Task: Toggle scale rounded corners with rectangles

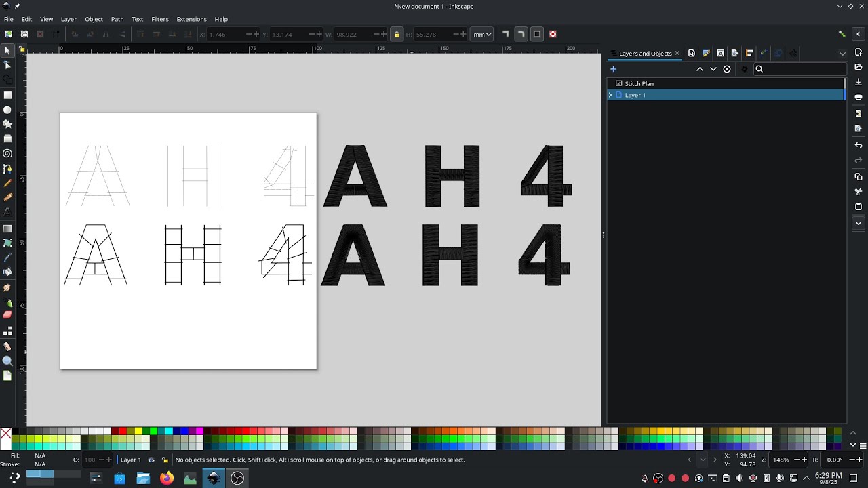Action: coord(521,34)
